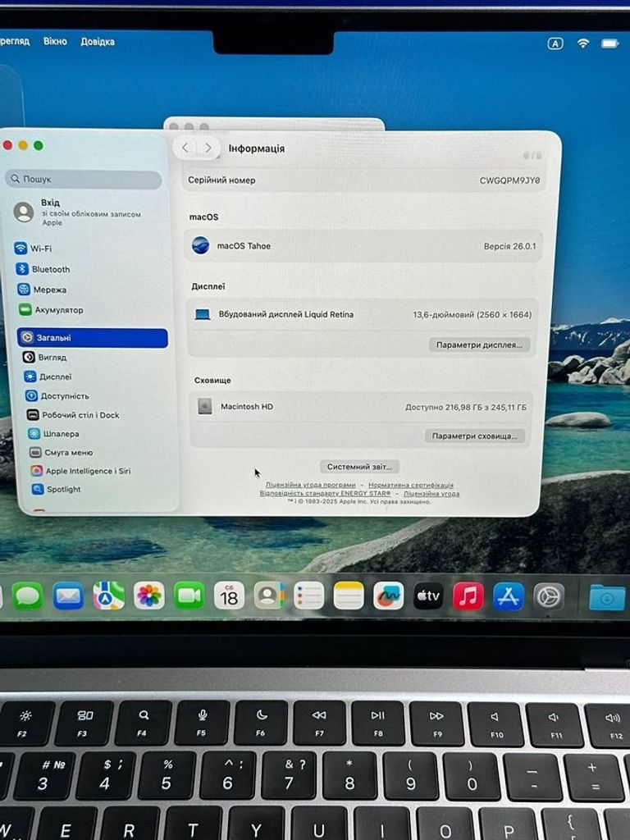This screenshot has height=840, width=630.
Task: Click the Wi-Fi status menu bar icon
Action: point(583,43)
